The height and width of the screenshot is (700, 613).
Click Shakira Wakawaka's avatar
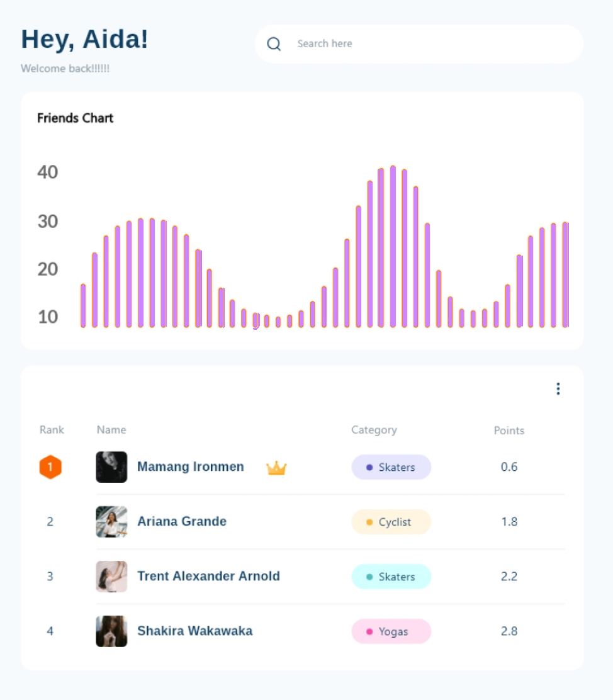point(111,631)
